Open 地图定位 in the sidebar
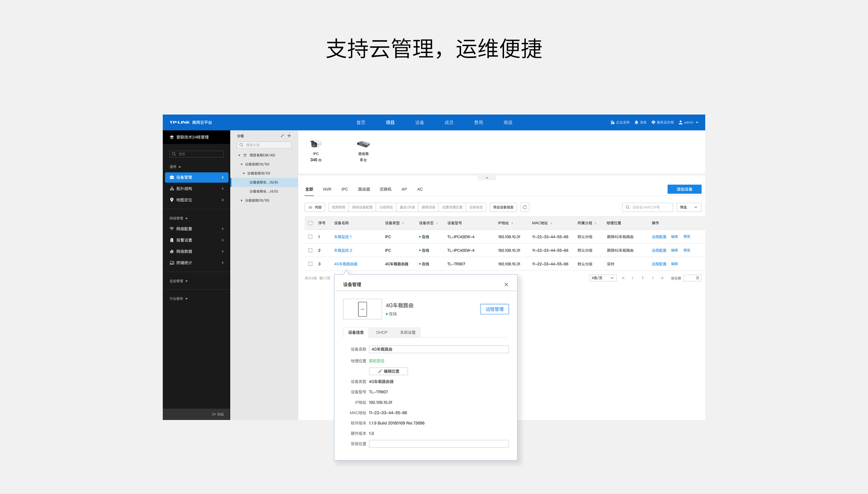The height and width of the screenshot is (494, 868). pos(197,200)
